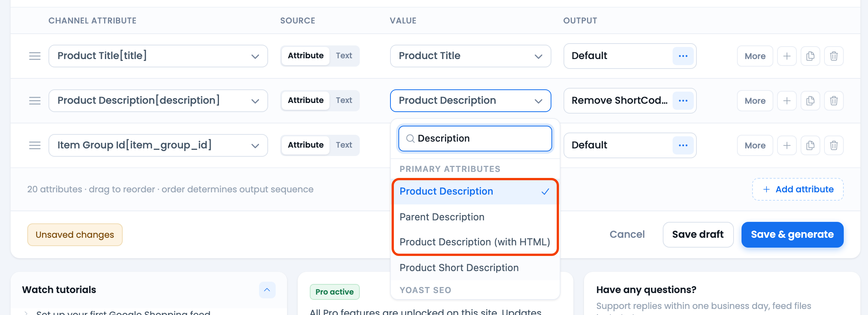Add a row after Product Description using its plus icon

(787, 101)
